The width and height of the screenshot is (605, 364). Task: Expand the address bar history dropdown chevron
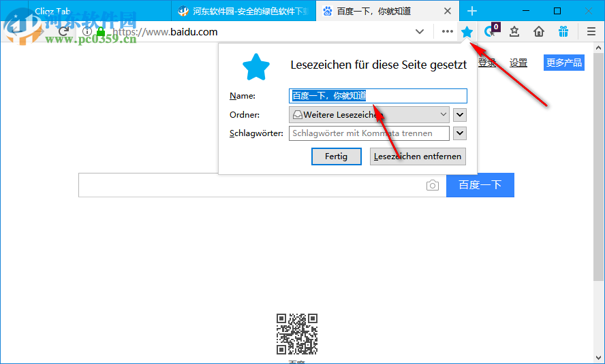pos(420,31)
